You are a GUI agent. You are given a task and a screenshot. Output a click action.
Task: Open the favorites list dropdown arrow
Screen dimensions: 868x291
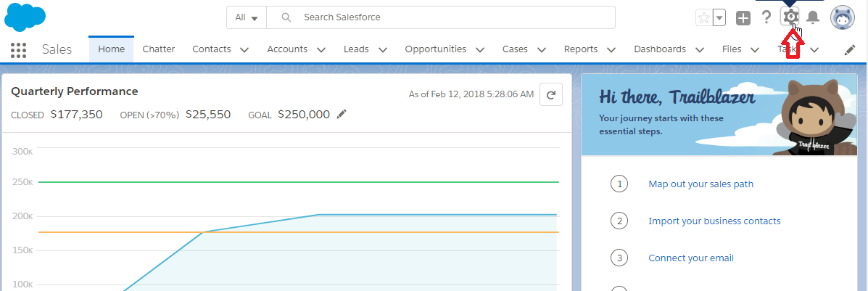(719, 18)
